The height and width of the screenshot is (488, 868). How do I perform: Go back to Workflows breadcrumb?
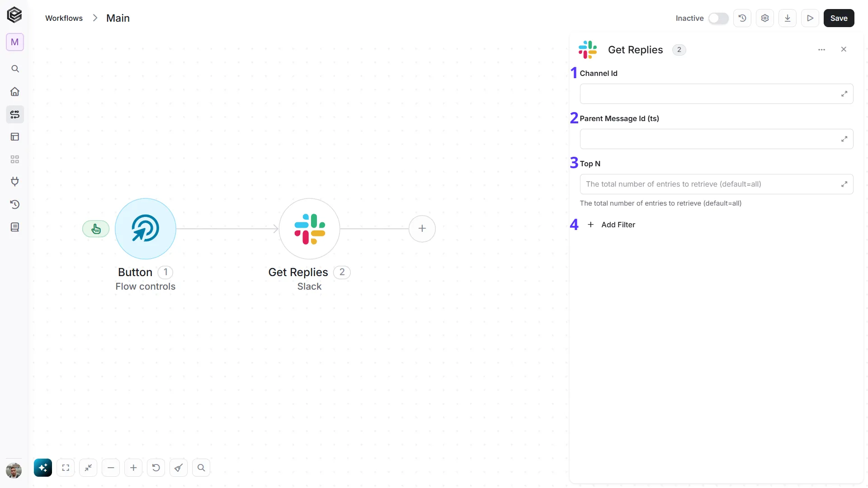click(64, 18)
